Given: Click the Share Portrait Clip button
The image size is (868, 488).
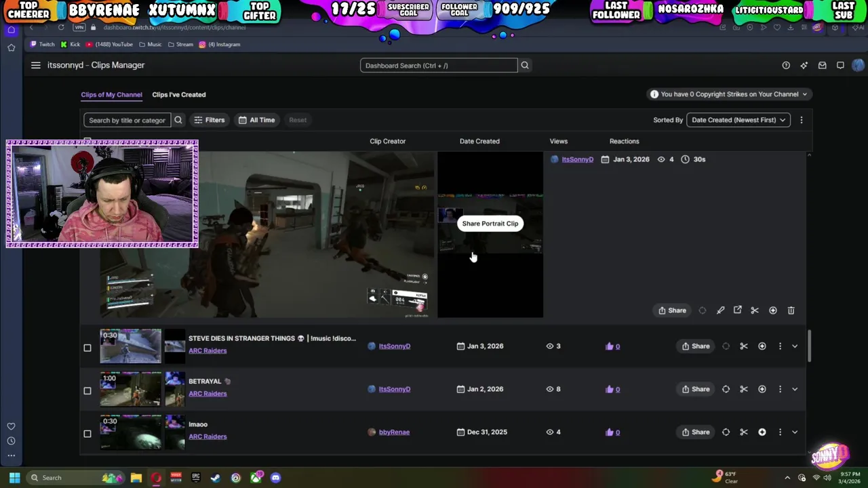Looking at the screenshot, I should click(490, 224).
